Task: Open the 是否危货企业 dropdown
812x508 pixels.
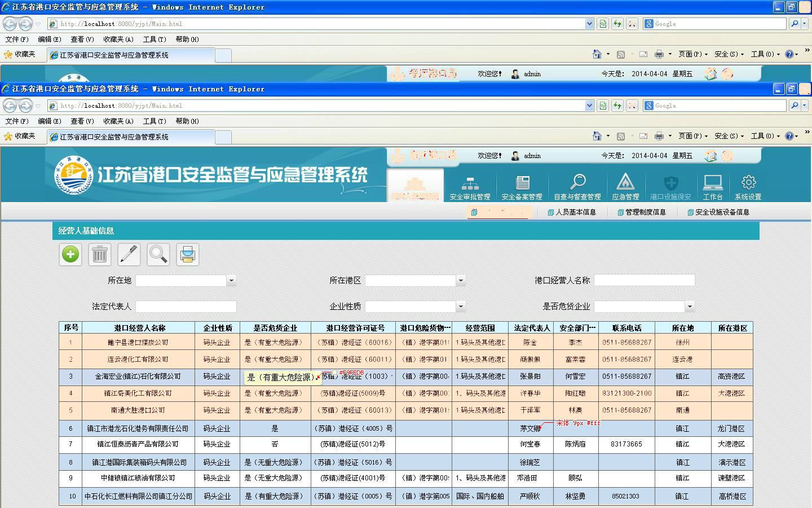Action: 690,306
